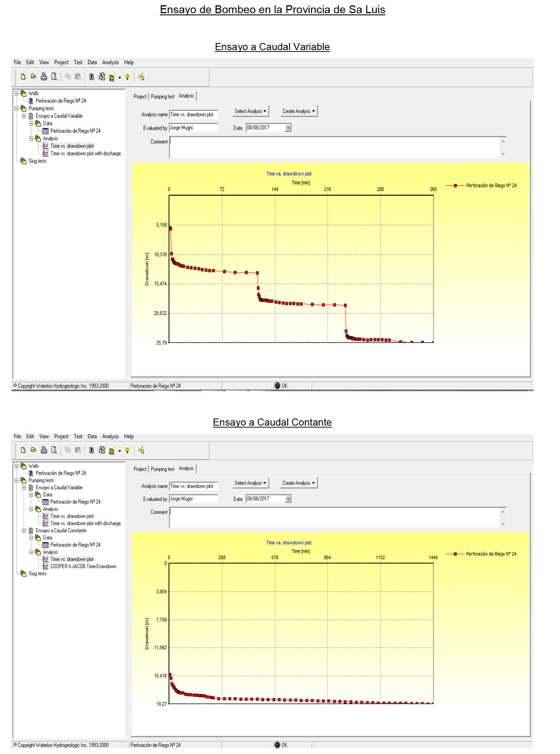The height and width of the screenshot is (754, 560).
Task: Click new pumping test icon, Caudal Variable window
Action: (102, 77)
